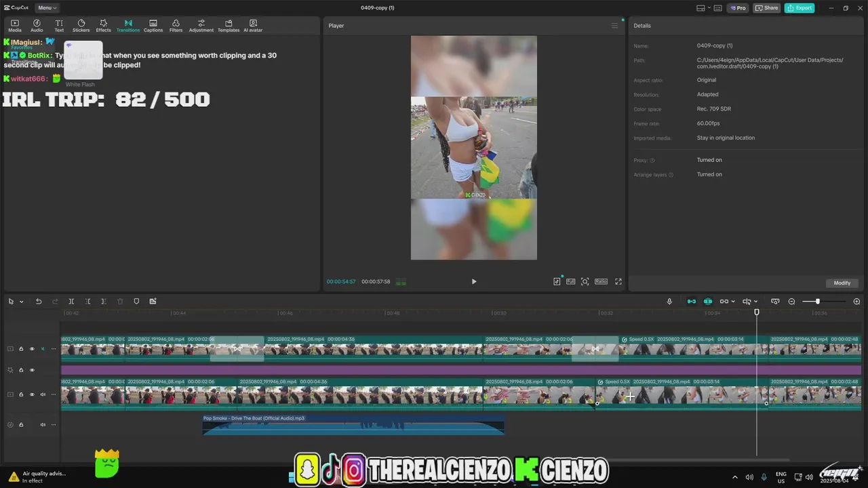Add a marker to the timeline
The width and height of the screenshot is (868, 488).
coord(136,302)
